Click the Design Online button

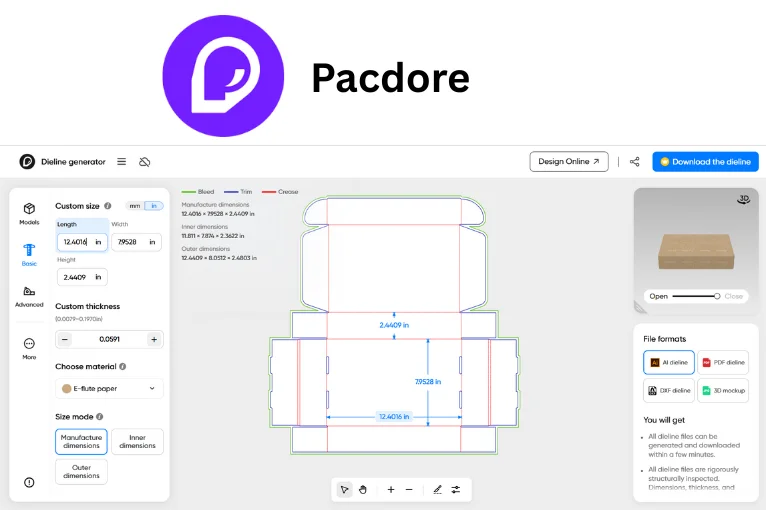click(568, 161)
